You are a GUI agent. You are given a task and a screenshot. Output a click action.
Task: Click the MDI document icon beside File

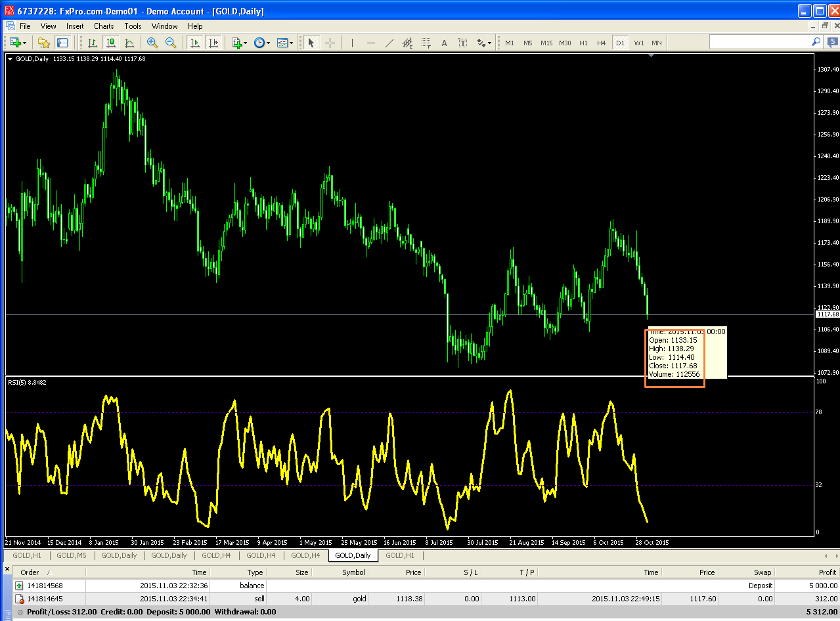click(10, 26)
